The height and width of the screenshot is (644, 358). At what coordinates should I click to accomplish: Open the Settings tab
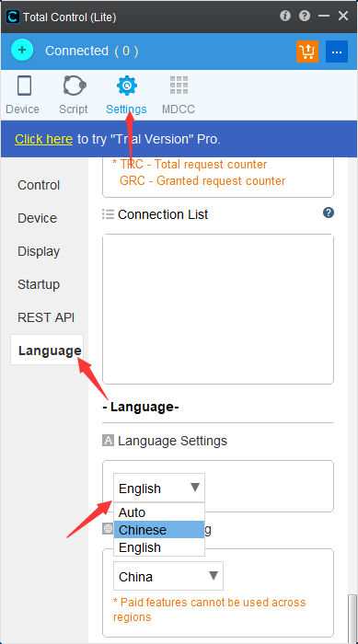126,95
